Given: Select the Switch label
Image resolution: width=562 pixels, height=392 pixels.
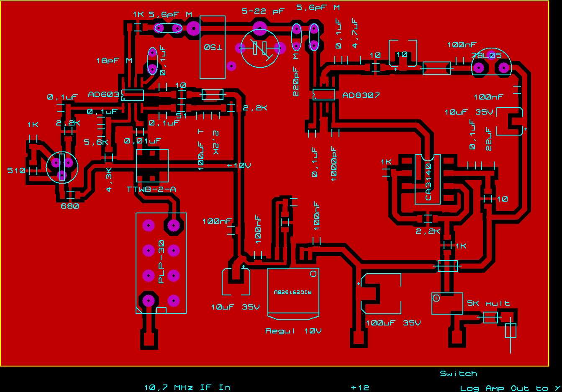Looking at the screenshot, I should (x=458, y=374).
